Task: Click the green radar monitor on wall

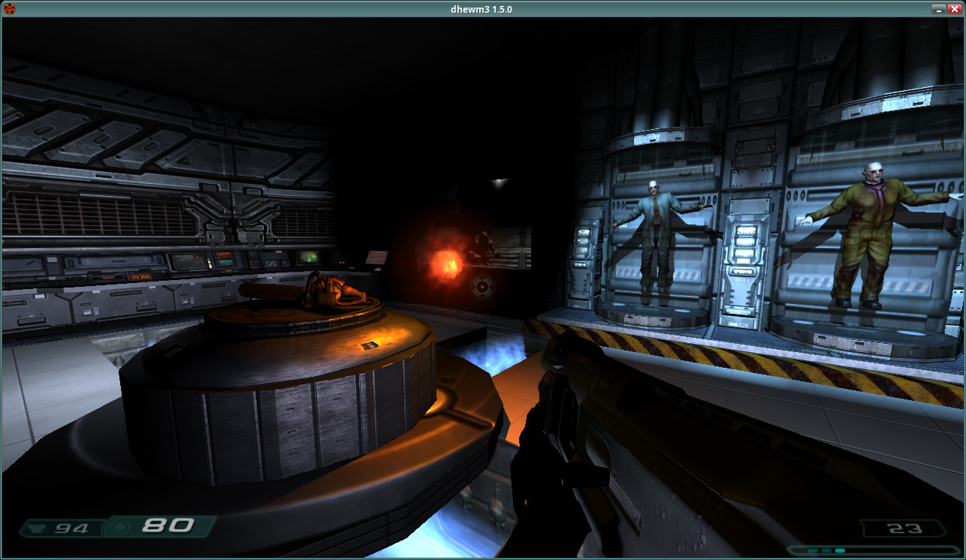Action: tap(309, 257)
